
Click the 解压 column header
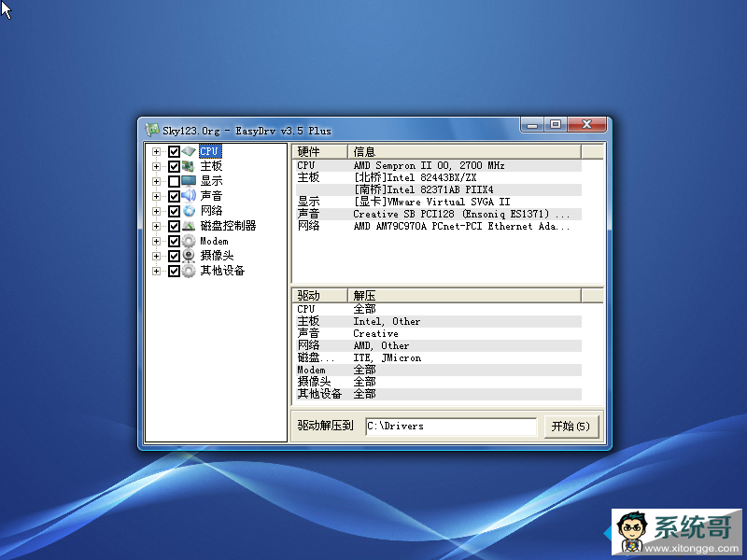(x=464, y=296)
